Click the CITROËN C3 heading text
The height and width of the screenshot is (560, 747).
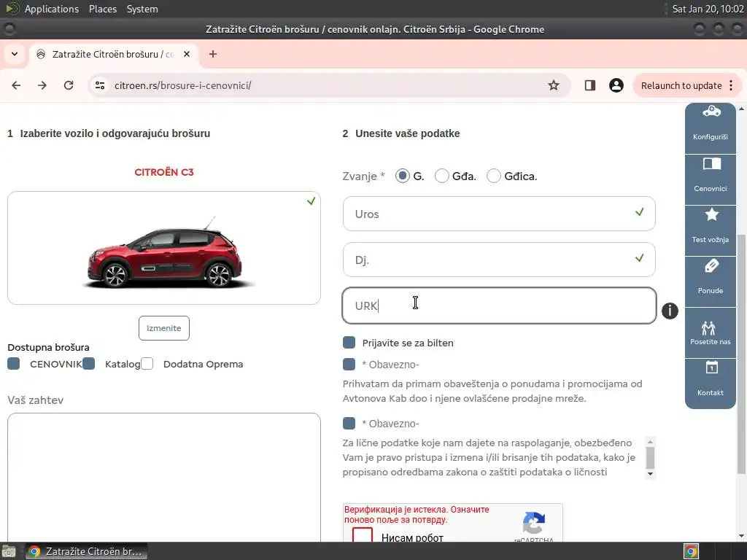pos(164,172)
